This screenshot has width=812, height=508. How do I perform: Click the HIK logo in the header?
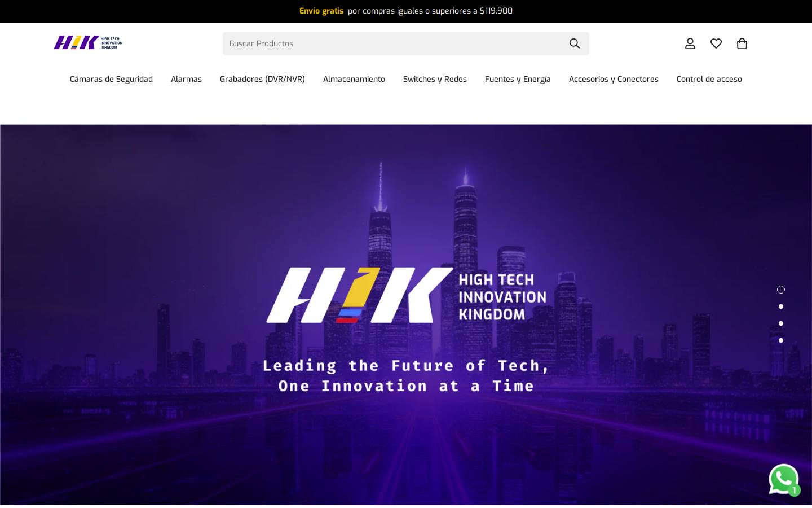point(88,43)
